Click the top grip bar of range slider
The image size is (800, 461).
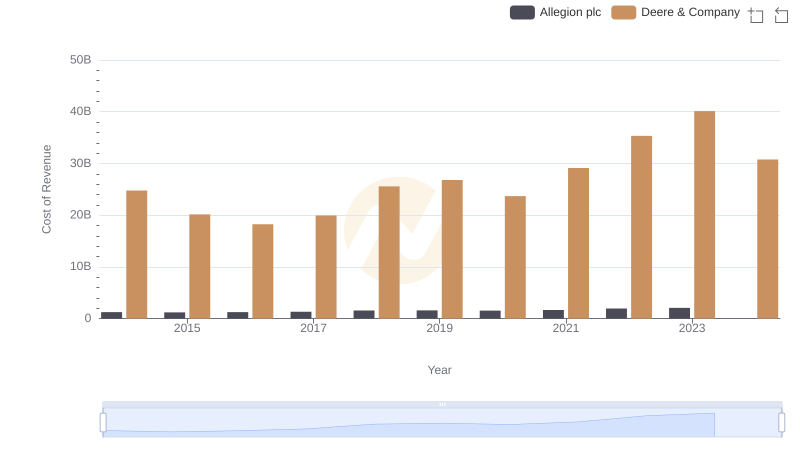(x=442, y=405)
